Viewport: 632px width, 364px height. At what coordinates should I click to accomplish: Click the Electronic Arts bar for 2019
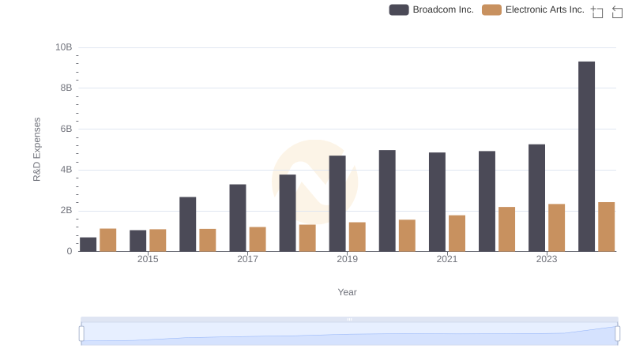[x=357, y=237]
